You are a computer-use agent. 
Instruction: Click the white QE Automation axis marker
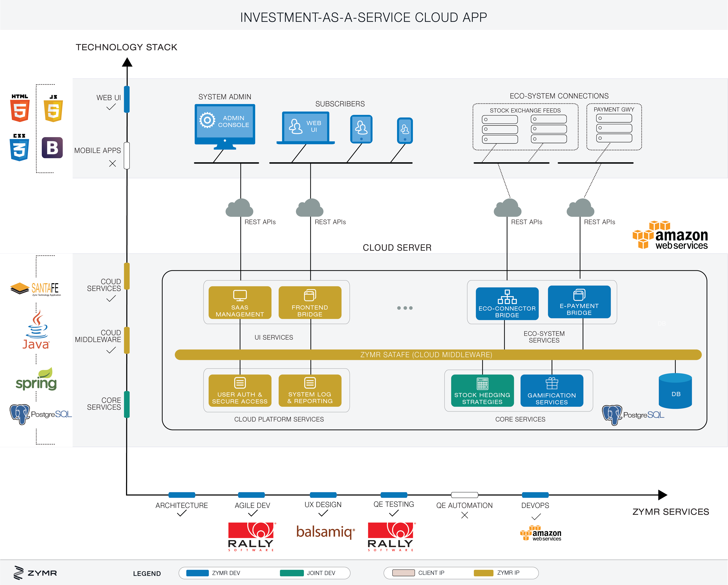click(x=465, y=495)
